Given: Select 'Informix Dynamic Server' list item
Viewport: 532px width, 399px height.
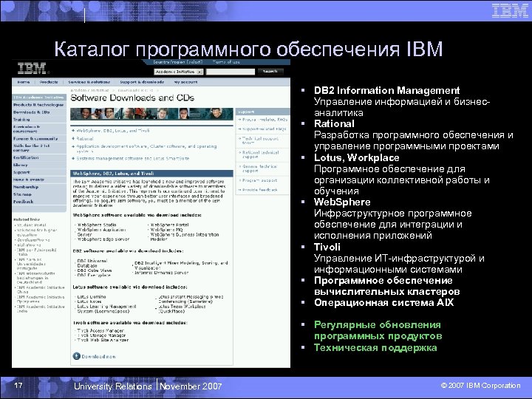Looking at the screenshot, I should tap(161, 273).
